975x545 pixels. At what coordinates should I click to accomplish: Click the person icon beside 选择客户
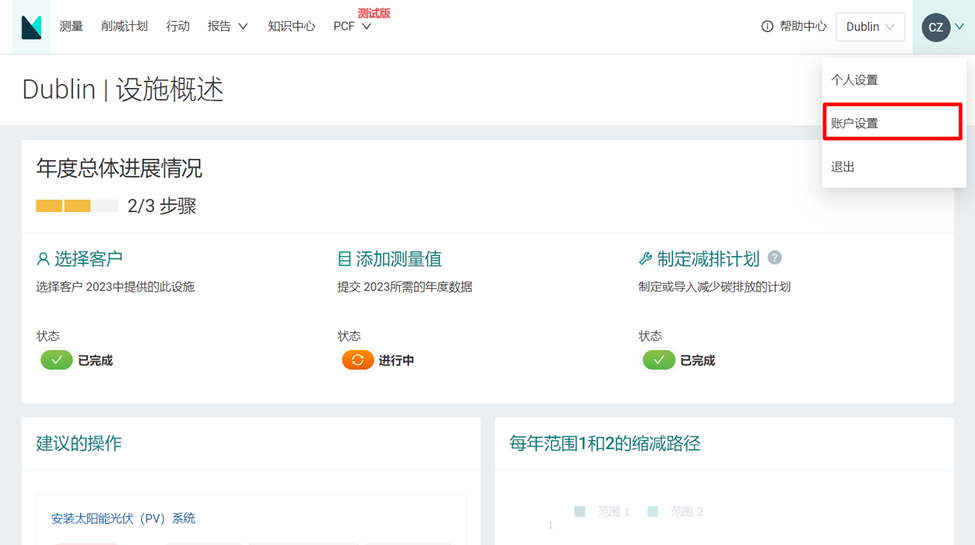pyautogui.click(x=43, y=259)
